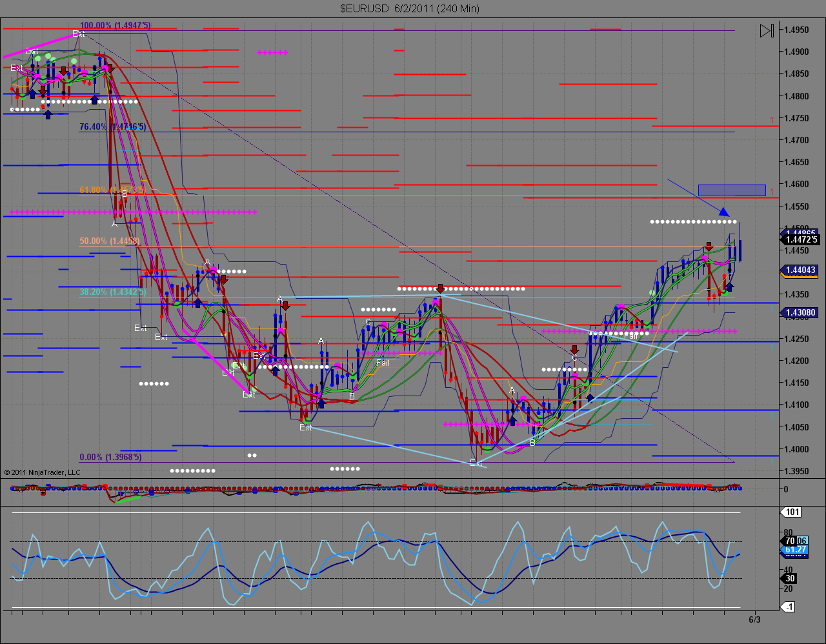Select the black 30 oversold level marker
Screen dimensions: 826x644
tap(790, 579)
